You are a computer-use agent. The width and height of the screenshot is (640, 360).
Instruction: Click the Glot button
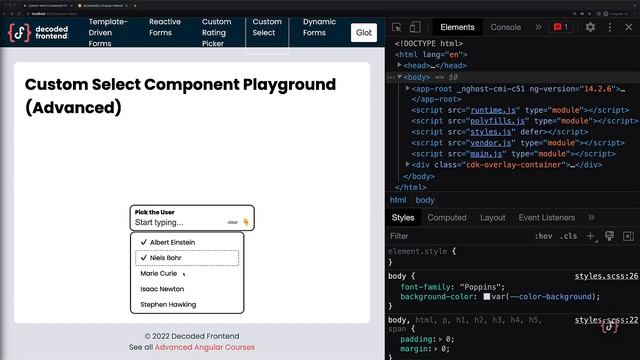coord(364,33)
